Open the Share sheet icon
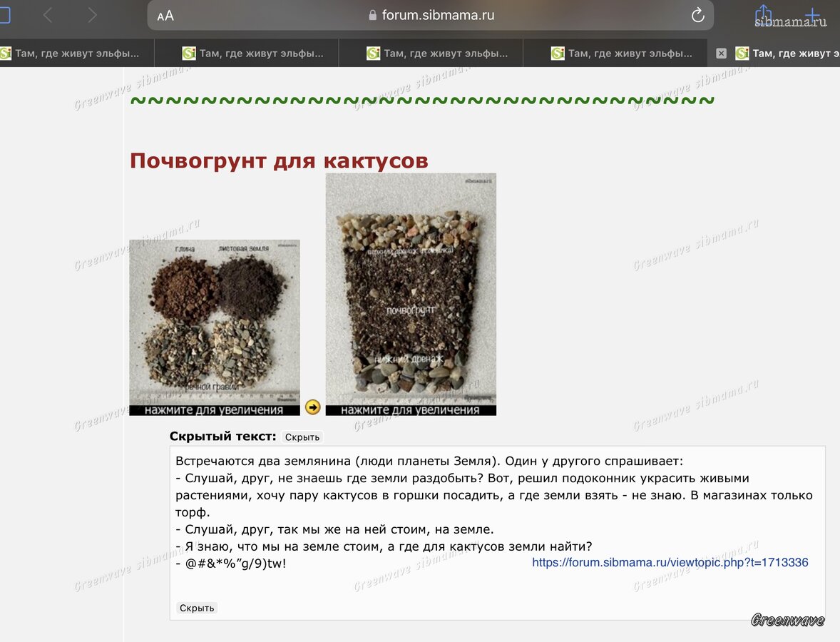The height and width of the screenshot is (642, 840). coord(763,14)
